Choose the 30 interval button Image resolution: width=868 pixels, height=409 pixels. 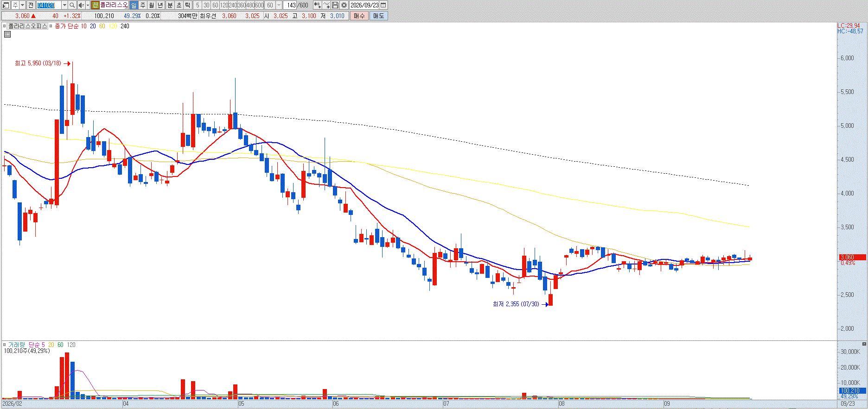(x=206, y=5)
